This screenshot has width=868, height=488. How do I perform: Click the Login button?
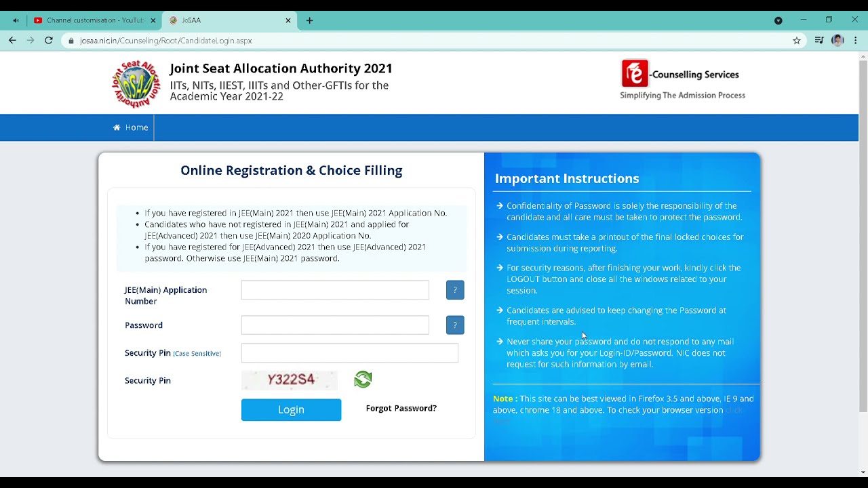coord(291,409)
